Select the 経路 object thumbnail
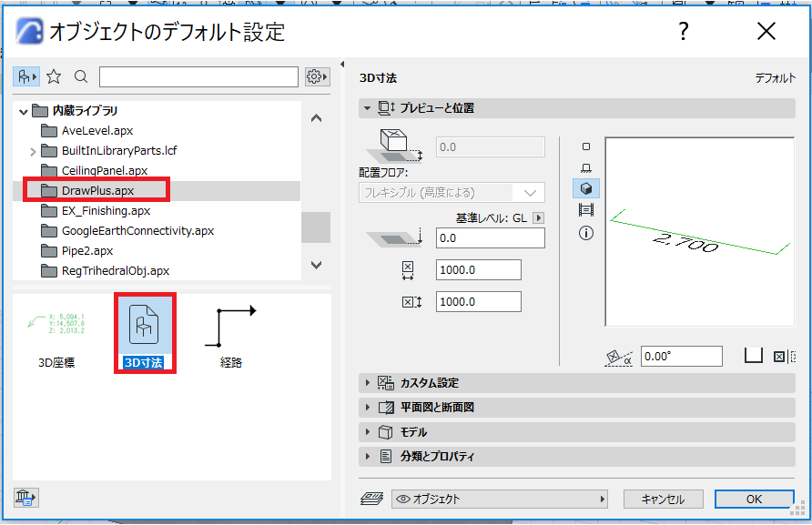 tap(230, 335)
